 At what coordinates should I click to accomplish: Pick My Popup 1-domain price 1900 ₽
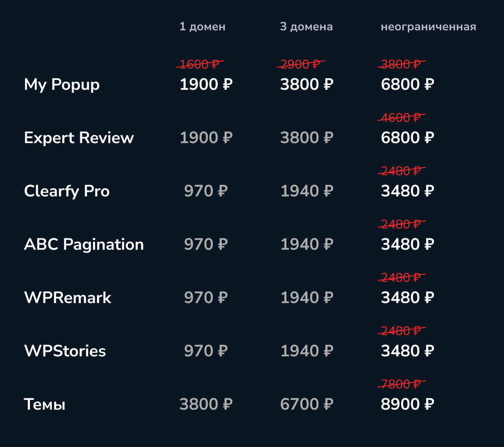click(206, 84)
